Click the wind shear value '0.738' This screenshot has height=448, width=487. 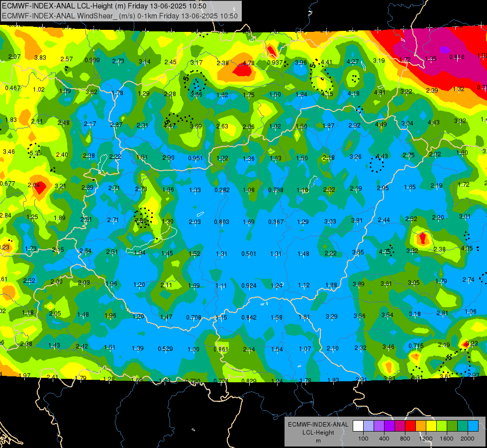(276, 190)
